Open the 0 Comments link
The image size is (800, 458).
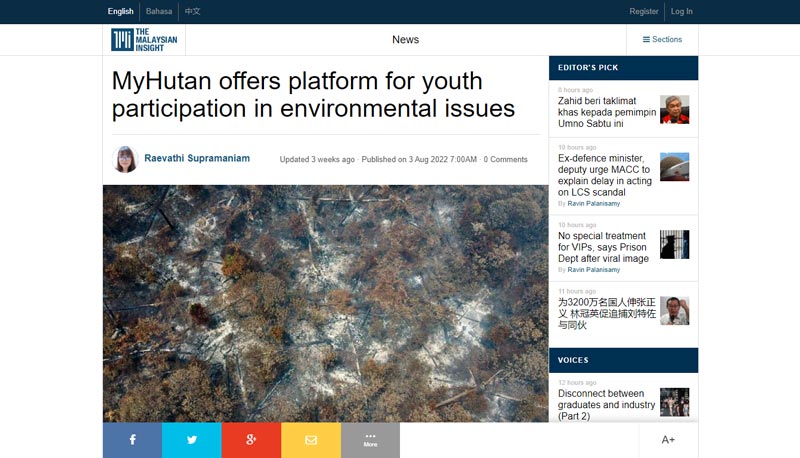(506, 159)
